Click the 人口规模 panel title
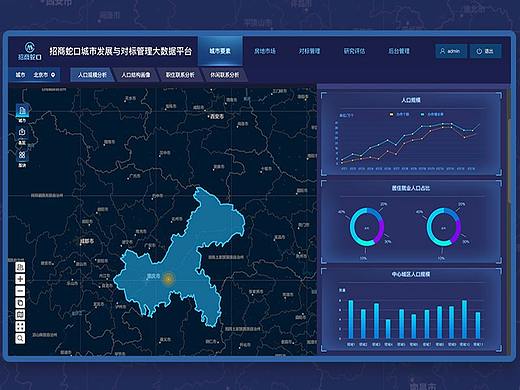The height and width of the screenshot is (390, 520). pos(411,100)
